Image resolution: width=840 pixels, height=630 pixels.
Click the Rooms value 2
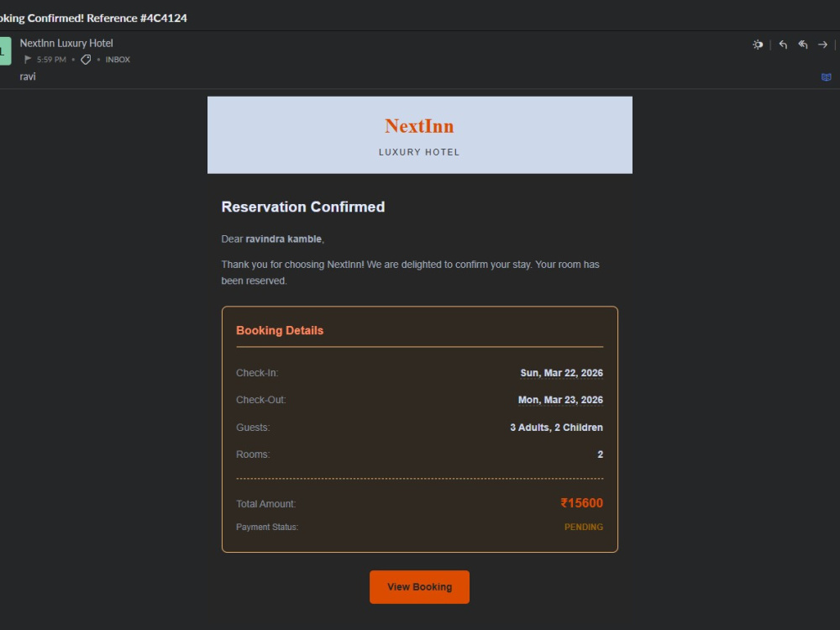(x=600, y=454)
